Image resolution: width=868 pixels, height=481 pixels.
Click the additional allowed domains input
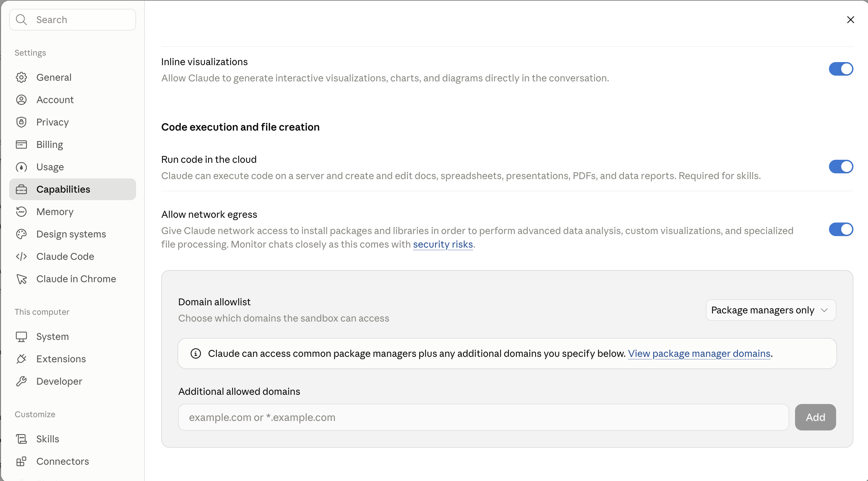[484, 417]
